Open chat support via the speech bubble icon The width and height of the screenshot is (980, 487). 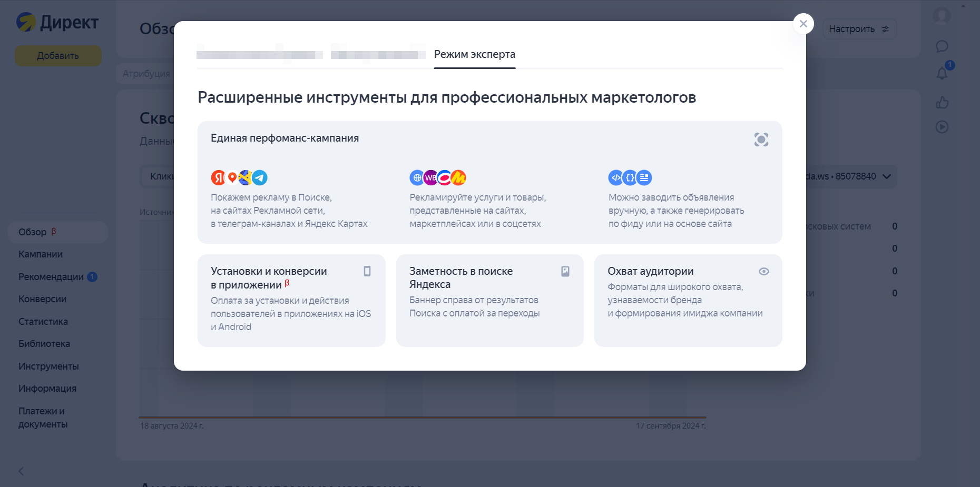943,46
